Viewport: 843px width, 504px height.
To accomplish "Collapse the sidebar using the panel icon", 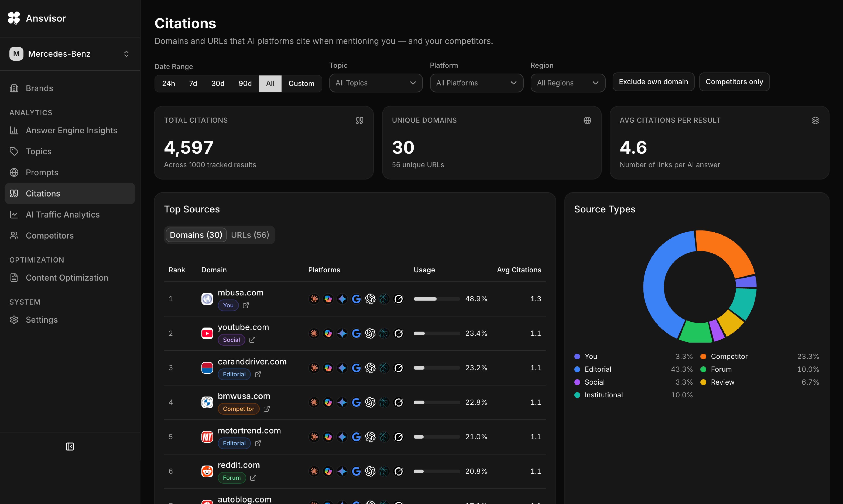I will pos(70,447).
